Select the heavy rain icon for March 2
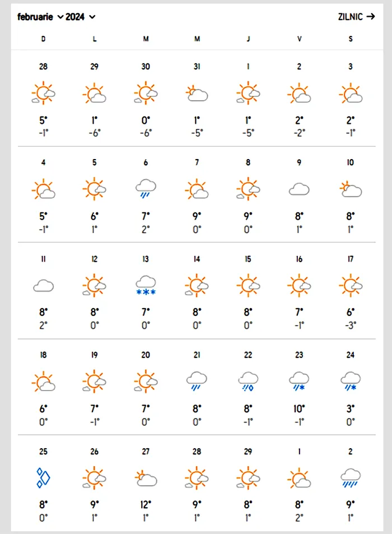 351,478
